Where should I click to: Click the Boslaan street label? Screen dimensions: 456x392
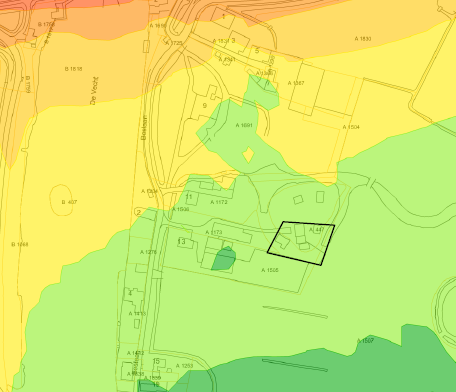click(144, 128)
